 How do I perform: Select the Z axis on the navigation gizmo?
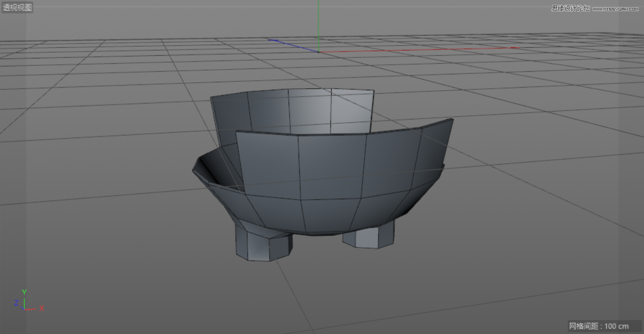[16, 303]
